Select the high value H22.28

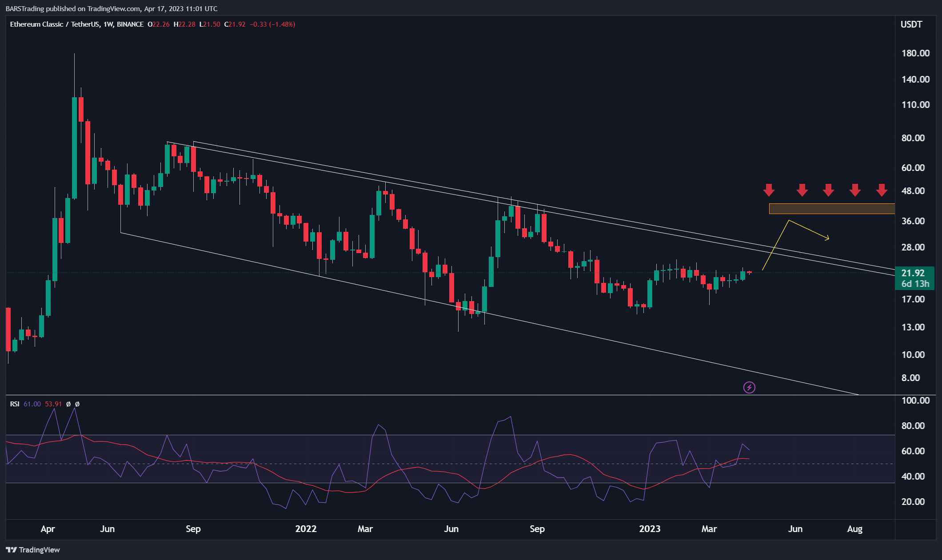(184, 24)
